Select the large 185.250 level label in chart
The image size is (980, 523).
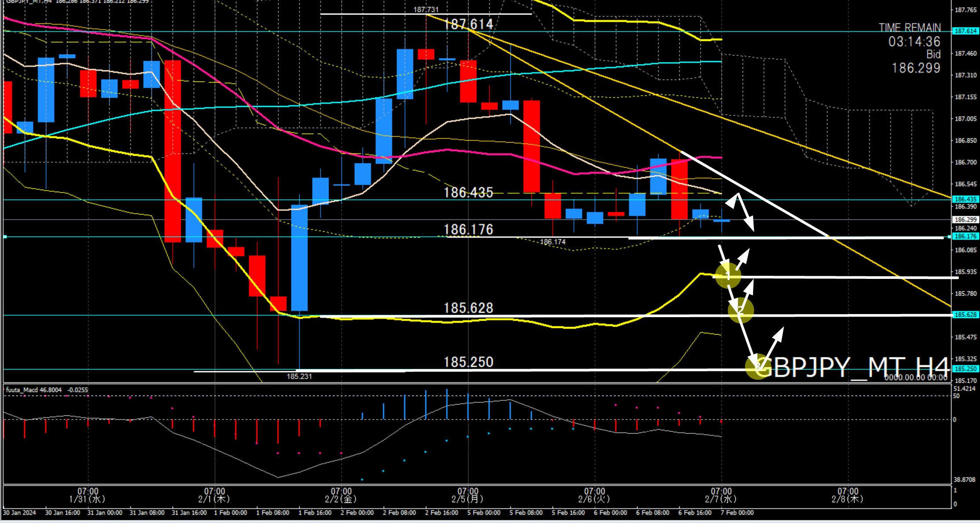(x=468, y=362)
